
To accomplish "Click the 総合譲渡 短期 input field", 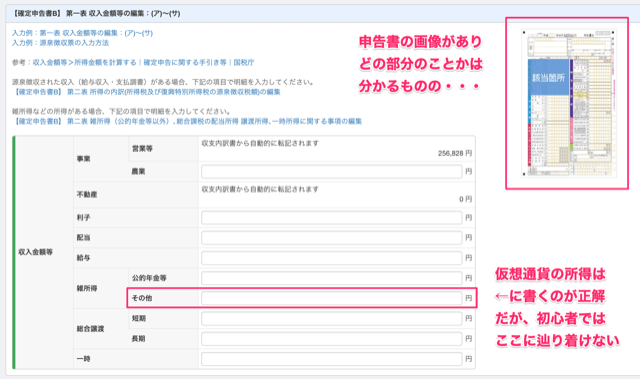I will (x=331, y=319).
